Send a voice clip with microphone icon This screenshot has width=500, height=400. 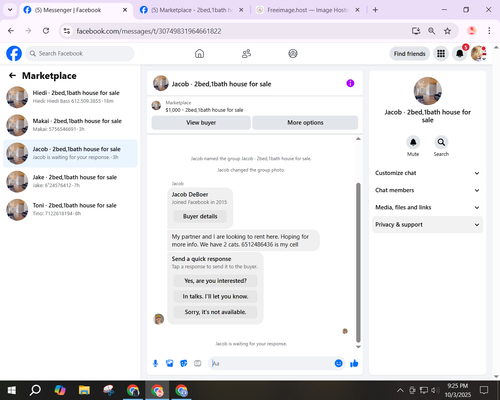click(x=155, y=363)
